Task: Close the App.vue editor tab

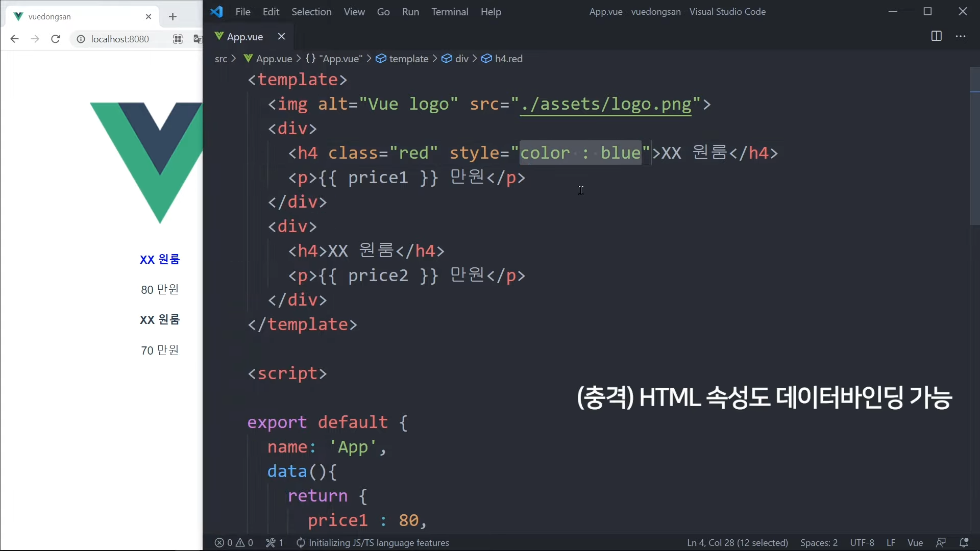Action: pyautogui.click(x=281, y=36)
